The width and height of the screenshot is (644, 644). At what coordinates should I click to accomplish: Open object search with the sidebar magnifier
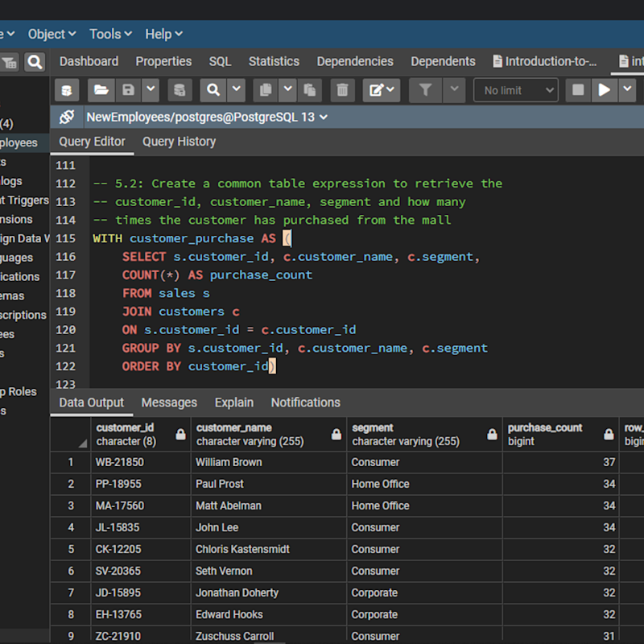click(35, 60)
